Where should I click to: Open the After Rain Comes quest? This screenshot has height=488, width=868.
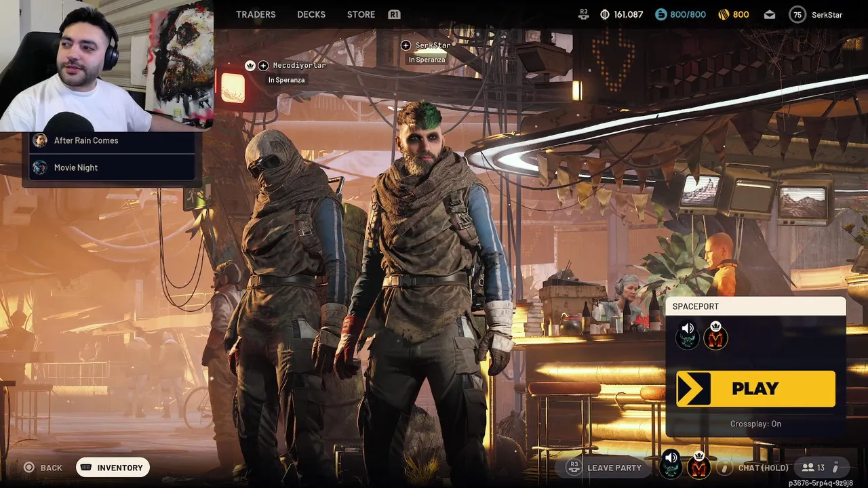[x=112, y=140]
